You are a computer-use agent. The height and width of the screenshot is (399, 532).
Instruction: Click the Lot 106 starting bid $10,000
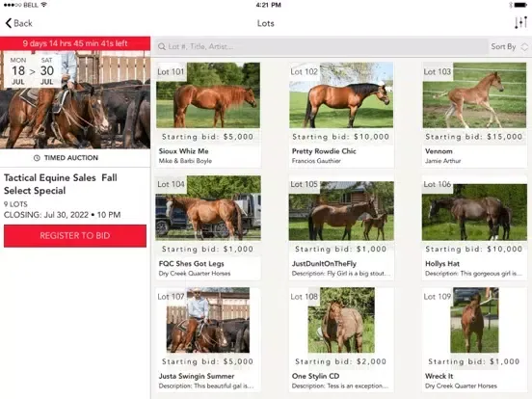pos(474,249)
